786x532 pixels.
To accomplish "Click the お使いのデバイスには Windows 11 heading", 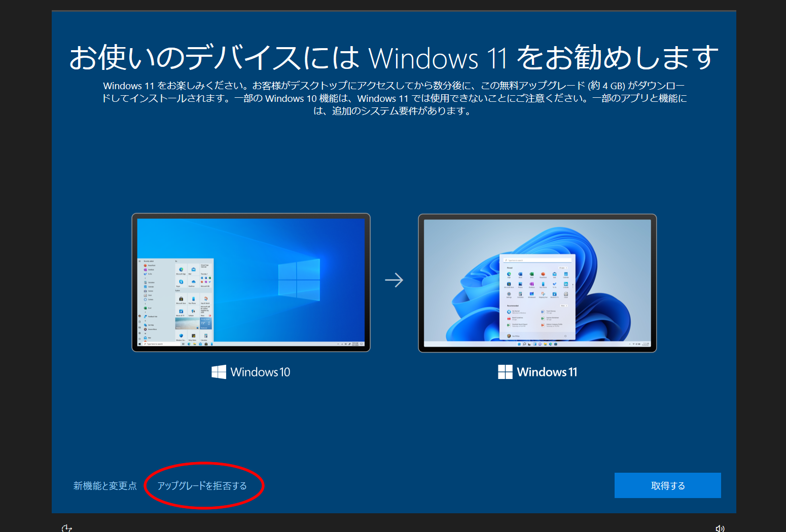I will (394, 57).
